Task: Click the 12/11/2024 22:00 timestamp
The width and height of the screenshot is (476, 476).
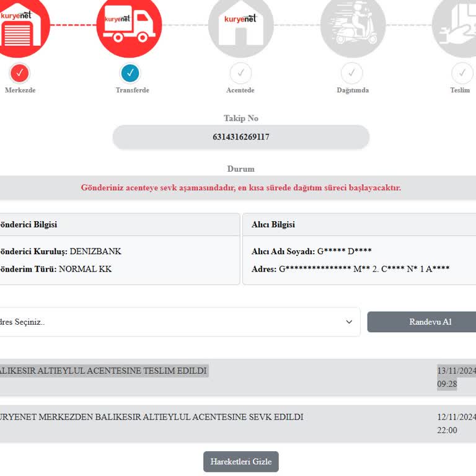Action: point(456,423)
